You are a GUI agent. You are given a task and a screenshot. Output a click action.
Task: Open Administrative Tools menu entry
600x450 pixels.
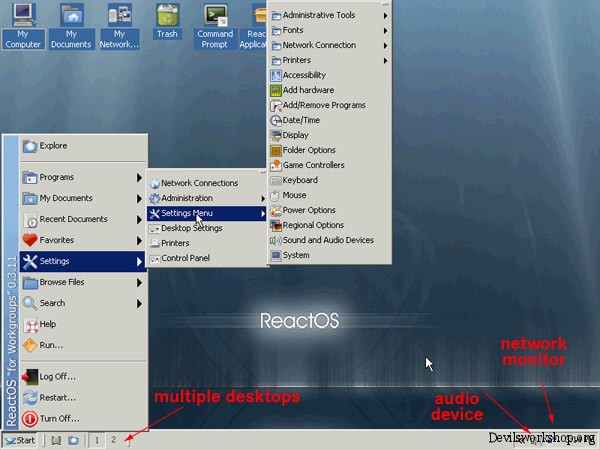329,15
